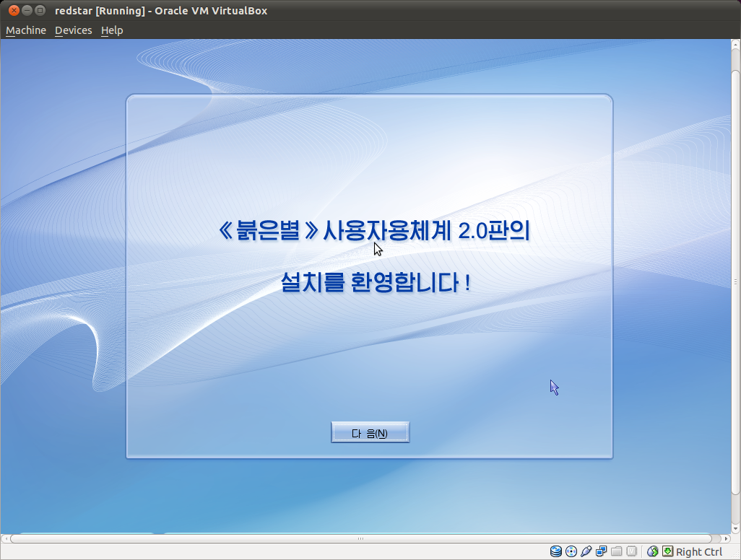Click the keyboard capture green arrow icon
The height and width of the screenshot is (560, 741).
click(x=667, y=551)
